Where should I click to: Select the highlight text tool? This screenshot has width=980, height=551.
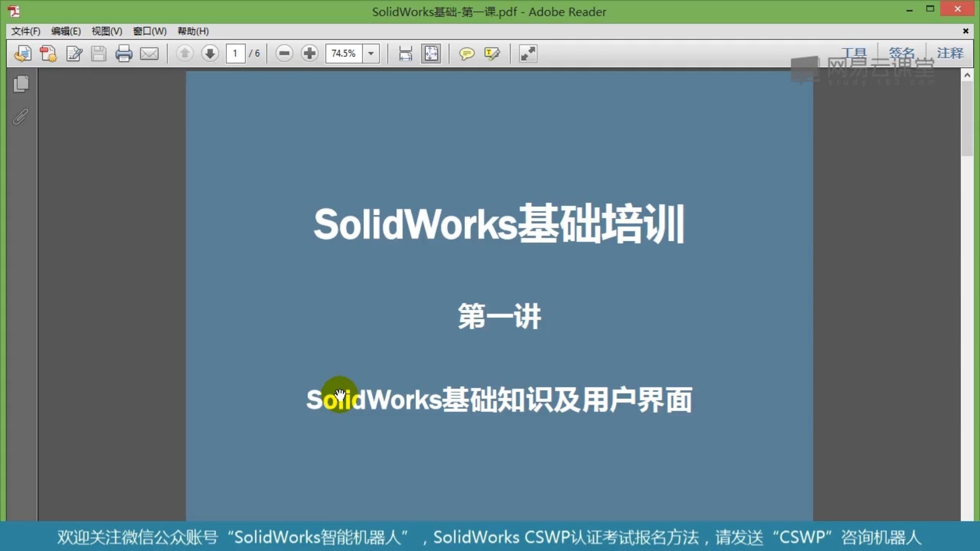[x=492, y=54]
